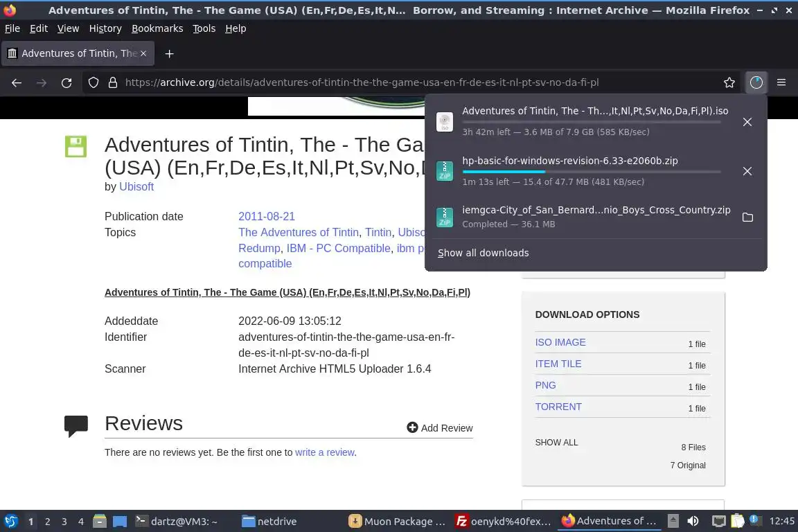The height and width of the screenshot is (532, 798).
Task: Switch to workspace 3 in taskbar
Action: 64,522
